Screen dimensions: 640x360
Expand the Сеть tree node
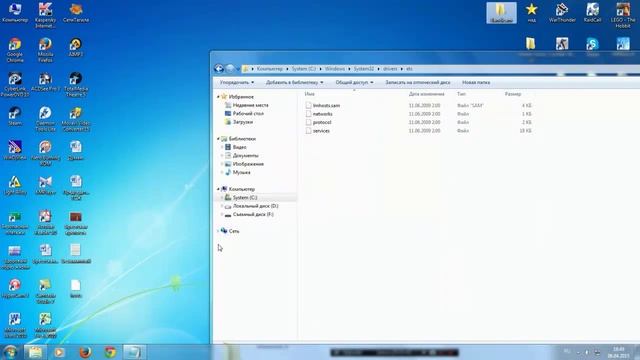pos(218,231)
